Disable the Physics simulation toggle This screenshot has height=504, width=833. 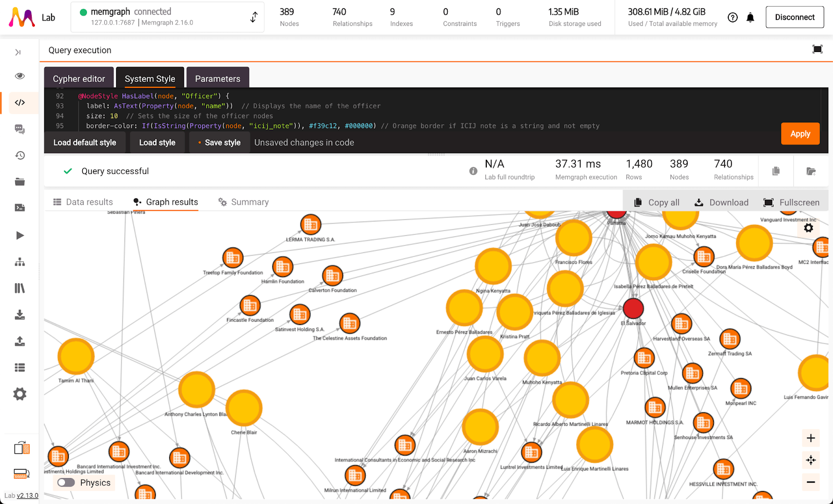pyautogui.click(x=66, y=483)
